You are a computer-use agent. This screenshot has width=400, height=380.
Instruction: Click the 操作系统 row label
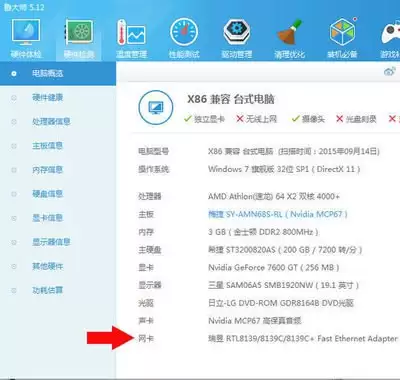pyautogui.click(x=154, y=169)
